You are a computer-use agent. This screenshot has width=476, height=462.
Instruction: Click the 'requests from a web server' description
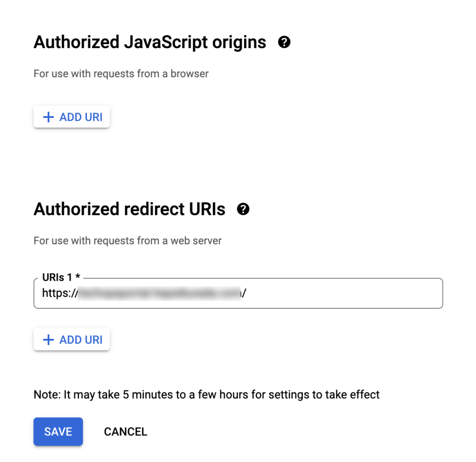tap(127, 241)
